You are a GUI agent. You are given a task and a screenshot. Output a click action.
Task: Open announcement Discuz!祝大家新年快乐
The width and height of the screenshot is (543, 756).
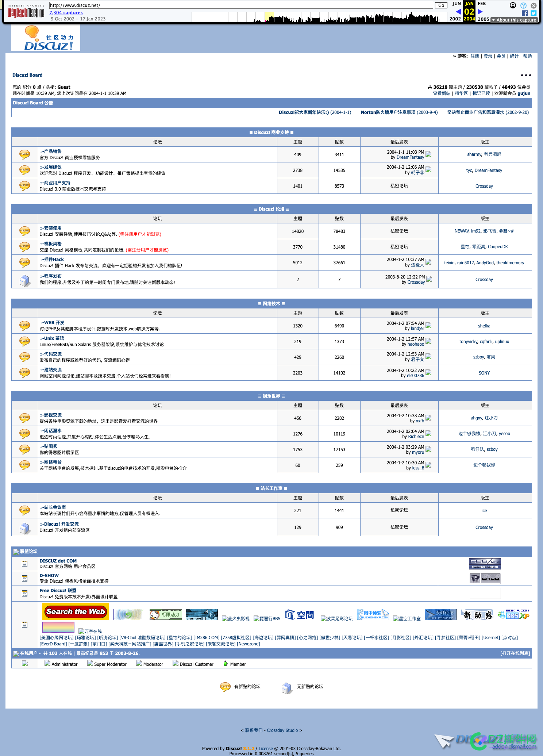click(304, 112)
